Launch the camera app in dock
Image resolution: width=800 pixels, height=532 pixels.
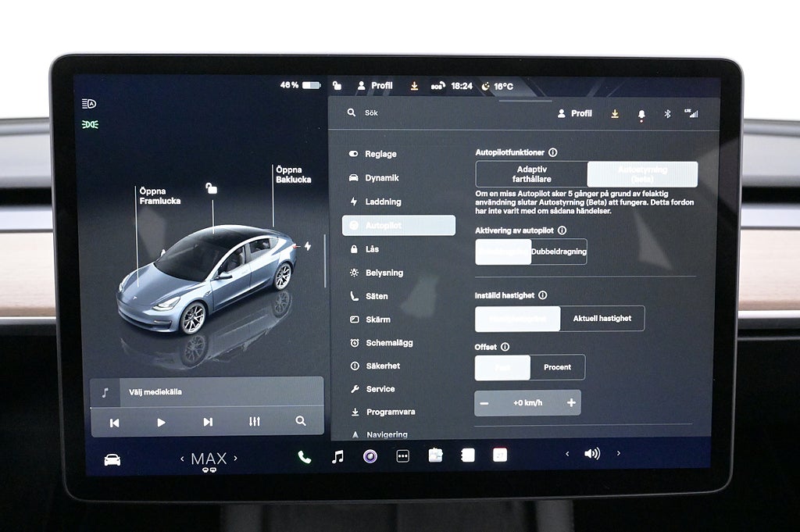(x=370, y=456)
